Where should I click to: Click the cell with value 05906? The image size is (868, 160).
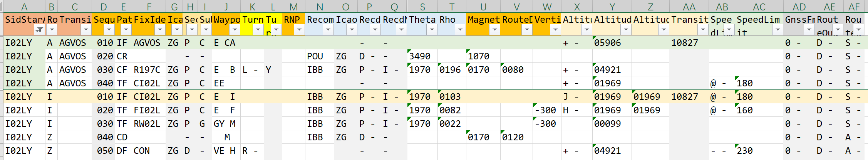click(608, 43)
